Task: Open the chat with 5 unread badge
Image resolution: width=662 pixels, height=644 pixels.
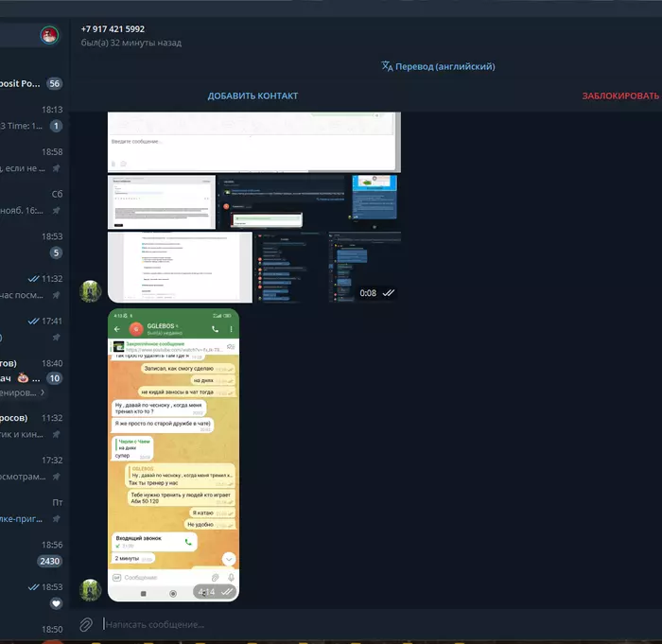Action: click(31, 245)
